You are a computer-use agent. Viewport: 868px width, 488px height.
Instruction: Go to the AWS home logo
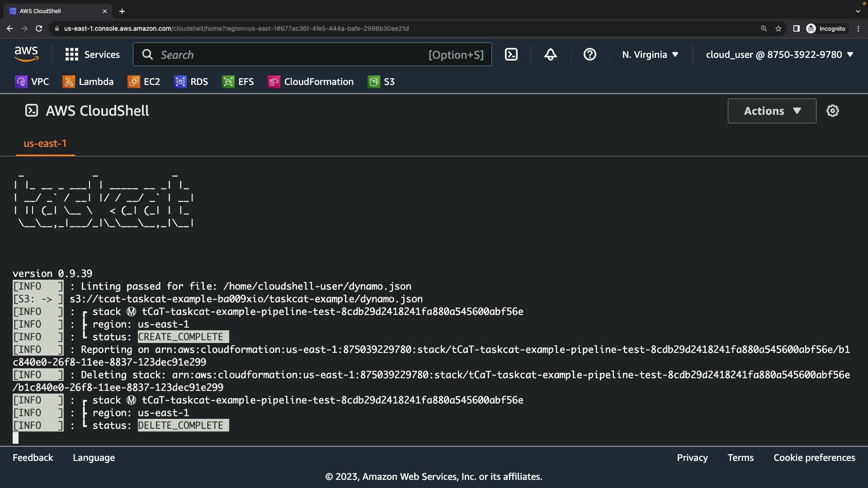point(26,54)
